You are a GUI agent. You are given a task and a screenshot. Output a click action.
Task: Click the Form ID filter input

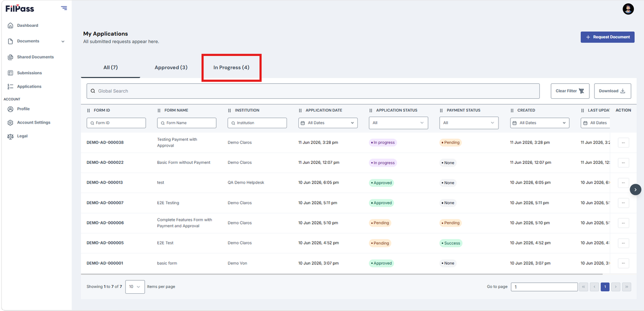[x=116, y=123]
